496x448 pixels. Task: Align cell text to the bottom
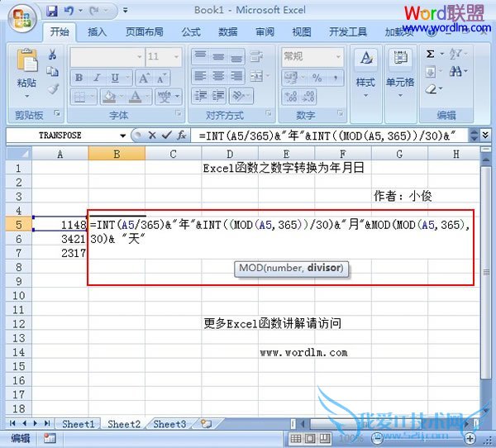pyautogui.click(x=236, y=56)
